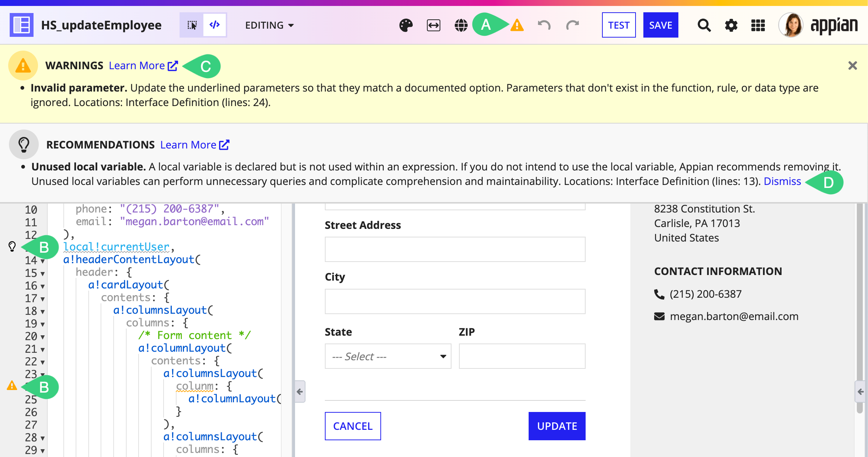
Task: Open the globe locale icon
Action: (x=461, y=25)
